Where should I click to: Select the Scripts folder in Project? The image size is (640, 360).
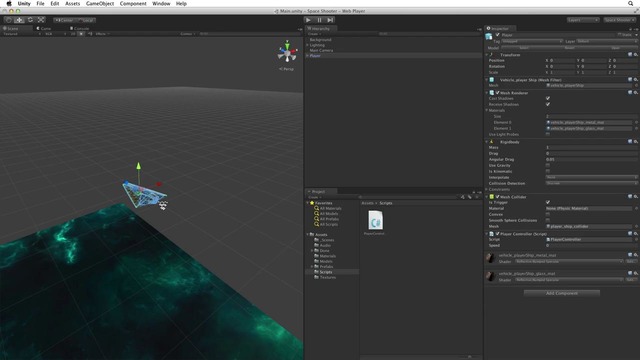click(326, 272)
